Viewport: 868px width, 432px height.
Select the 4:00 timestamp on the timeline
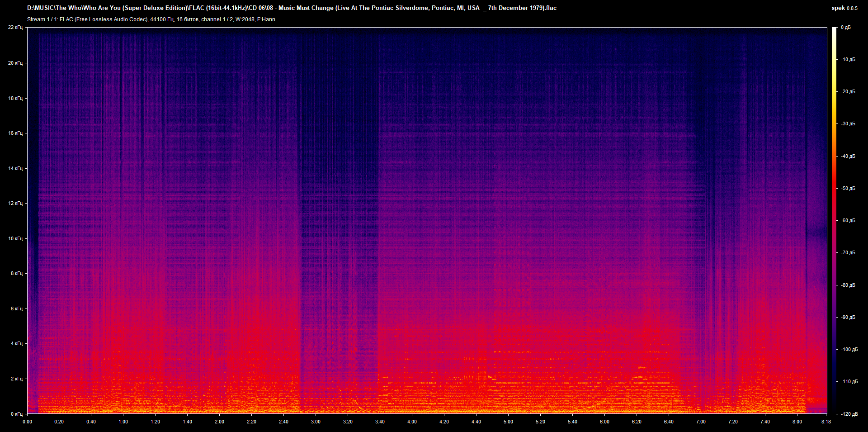coord(412,421)
